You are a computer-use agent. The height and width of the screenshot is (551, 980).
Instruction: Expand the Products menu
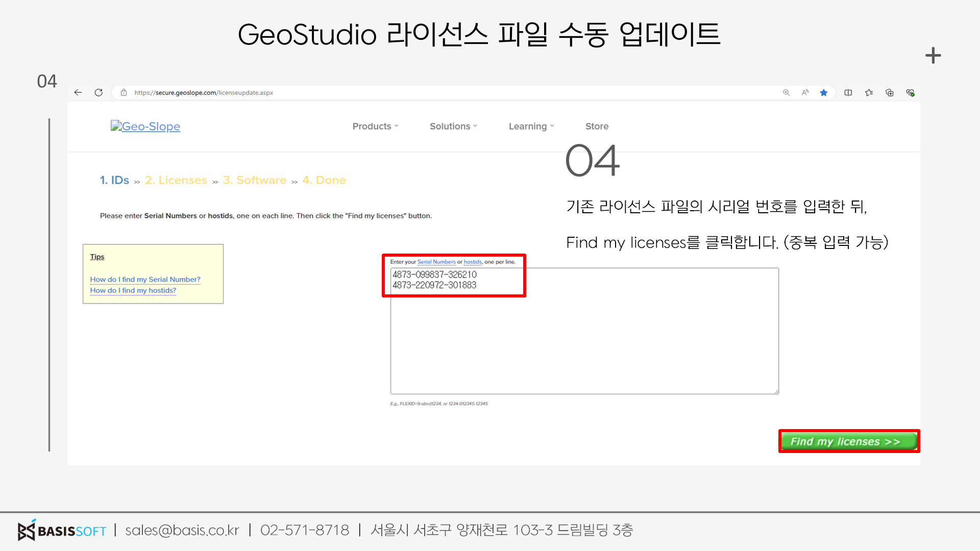pos(375,126)
